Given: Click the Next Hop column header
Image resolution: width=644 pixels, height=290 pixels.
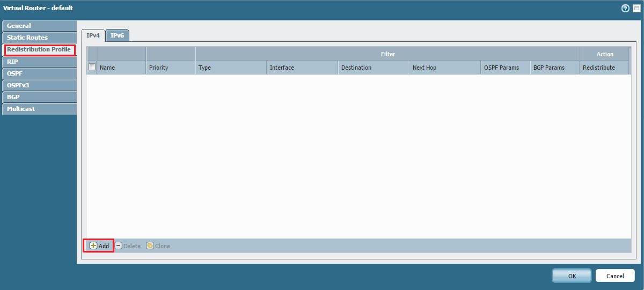Looking at the screenshot, I should (445, 68).
